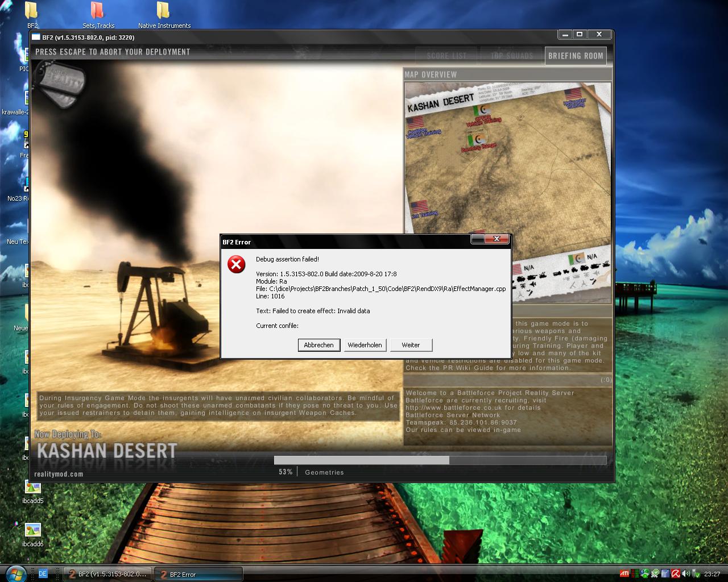728x582 pixels.
Task: Open the ATI tray icon
Action: tap(624, 574)
